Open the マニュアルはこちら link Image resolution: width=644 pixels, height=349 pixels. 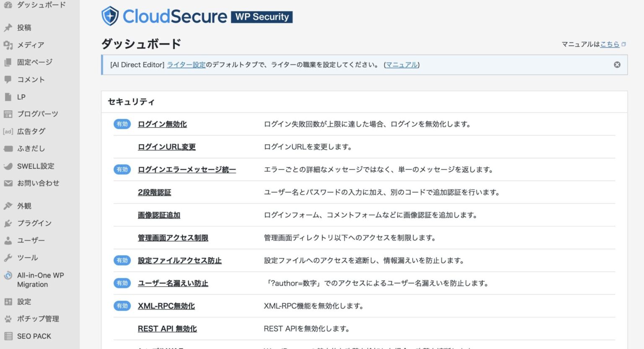click(610, 44)
